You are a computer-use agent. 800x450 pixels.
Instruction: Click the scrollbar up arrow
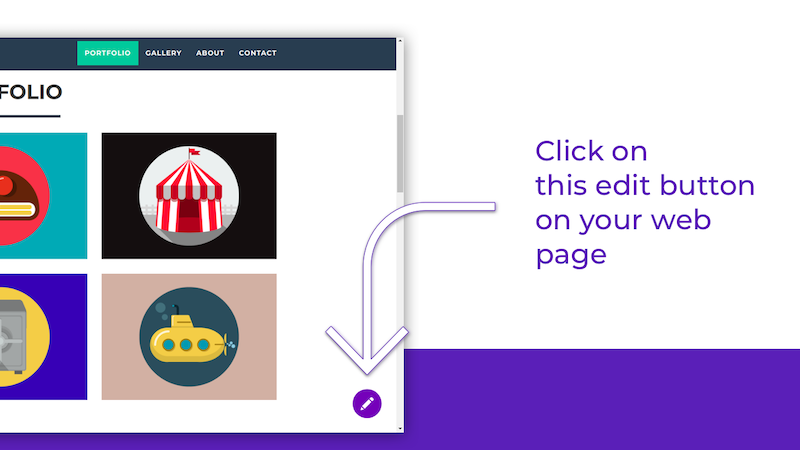400,41
